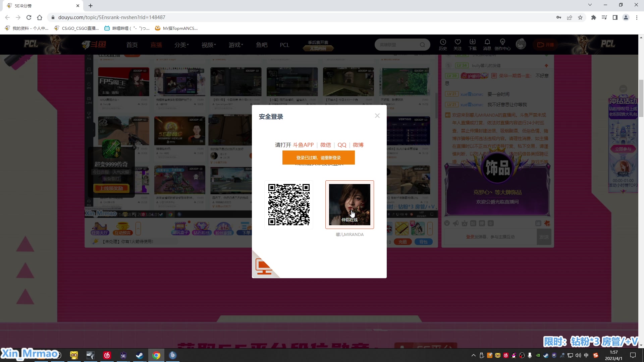Screen dimensions: 644x362
Task: Open the Chrome extensions puzzle icon
Action: (x=593, y=17)
